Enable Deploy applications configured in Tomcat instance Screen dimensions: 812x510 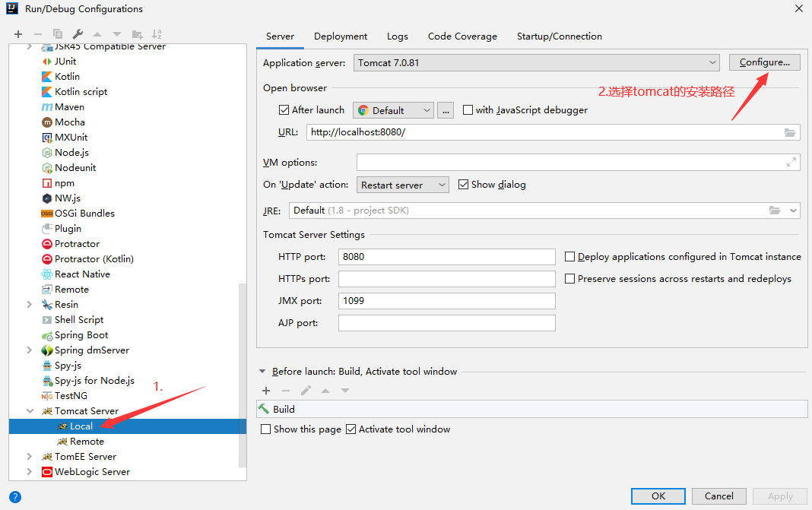569,256
